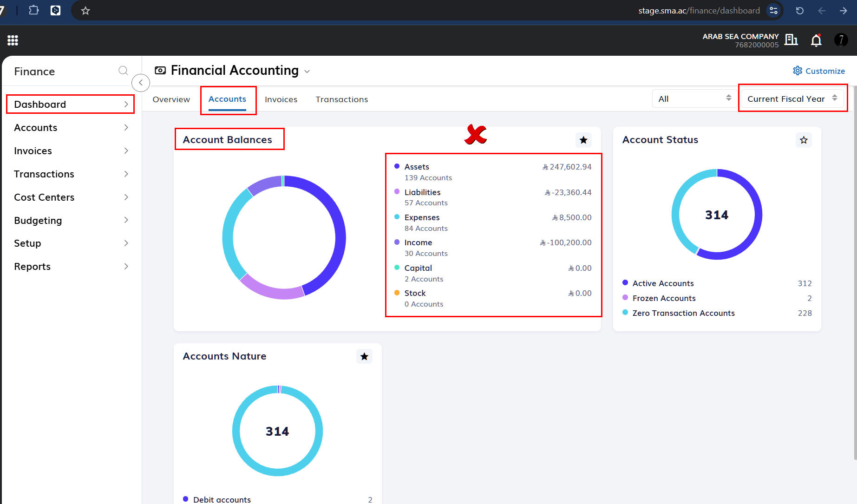Viewport: 857px width, 504px height.
Task: Expand the Accounts sidebar item
Action: pyautogui.click(x=71, y=128)
